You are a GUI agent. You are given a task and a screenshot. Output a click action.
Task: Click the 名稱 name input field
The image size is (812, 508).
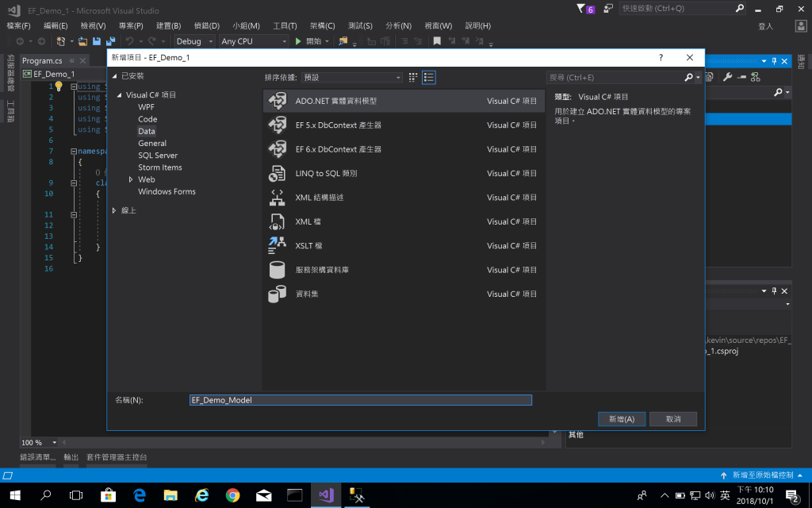coord(361,400)
